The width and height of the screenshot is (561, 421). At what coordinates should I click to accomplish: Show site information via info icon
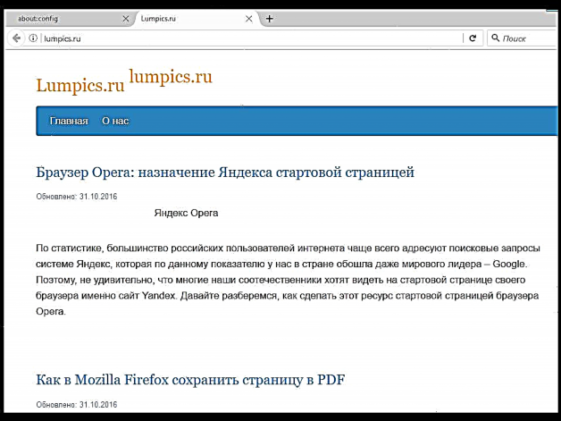[33, 38]
